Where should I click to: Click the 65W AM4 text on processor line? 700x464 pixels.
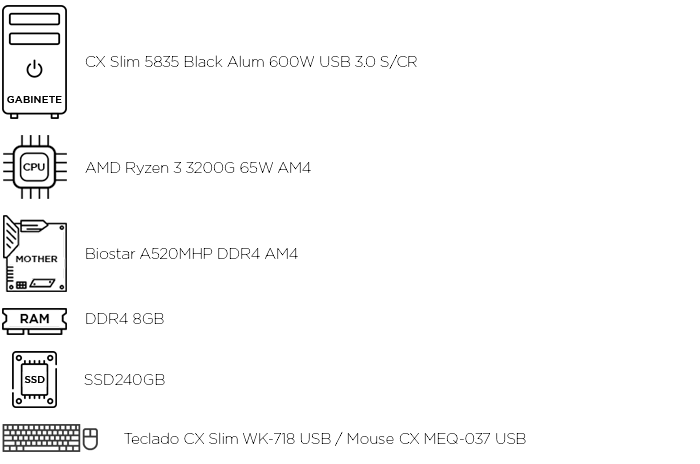[x=275, y=167]
